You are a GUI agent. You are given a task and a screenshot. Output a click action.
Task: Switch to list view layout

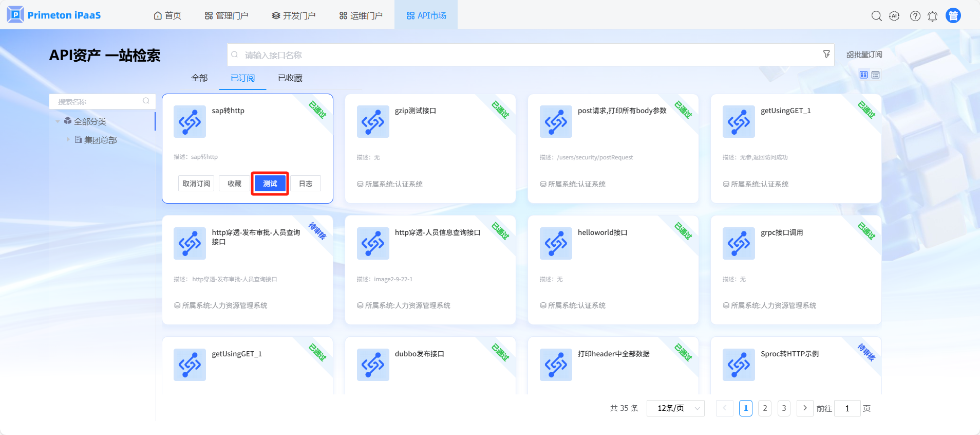point(876,75)
